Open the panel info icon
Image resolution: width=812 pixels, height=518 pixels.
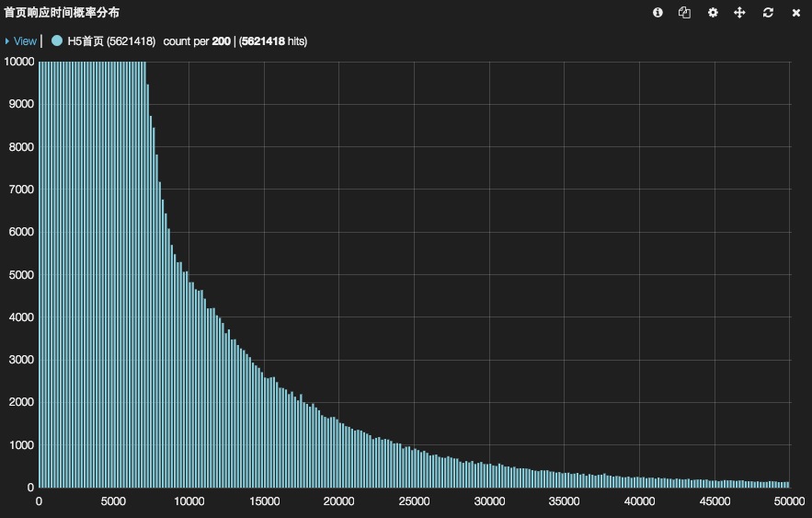[658, 13]
